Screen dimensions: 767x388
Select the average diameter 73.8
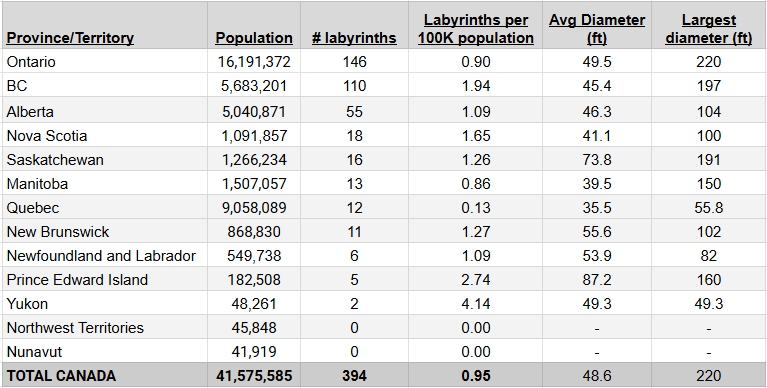coord(597,160)
